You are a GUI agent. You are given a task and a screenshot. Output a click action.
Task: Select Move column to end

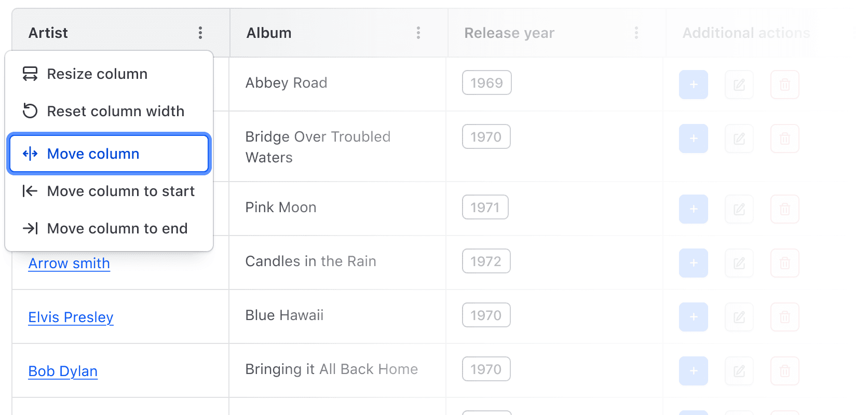tap(117, 229)
